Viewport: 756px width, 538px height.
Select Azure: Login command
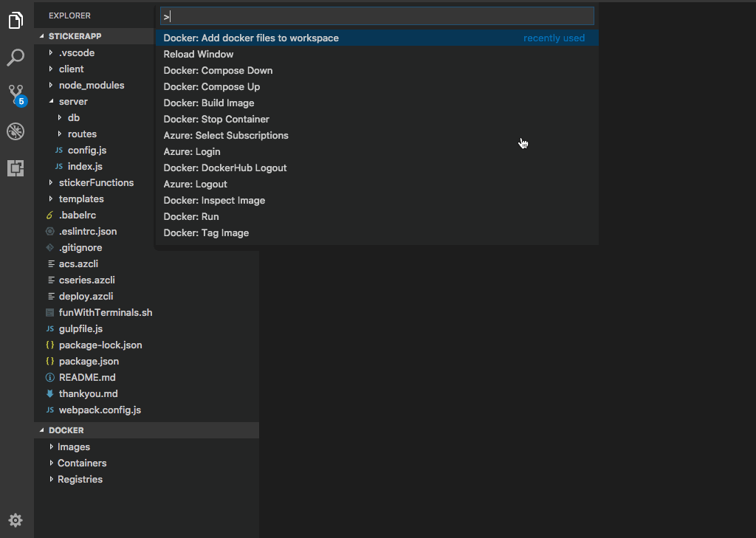pyautogui.click(x=377, y=152)
